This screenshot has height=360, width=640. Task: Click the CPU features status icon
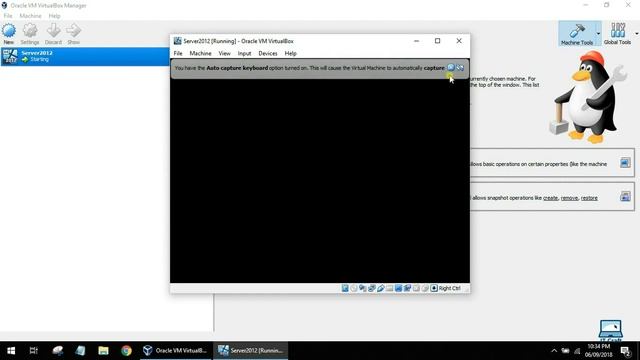click(x=416, y=288)
